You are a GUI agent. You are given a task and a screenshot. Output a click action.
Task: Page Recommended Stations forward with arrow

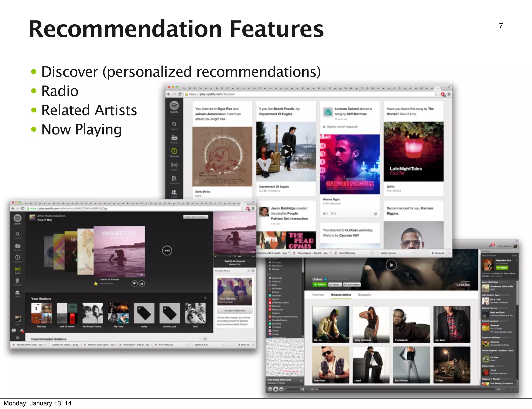[205, 339]
